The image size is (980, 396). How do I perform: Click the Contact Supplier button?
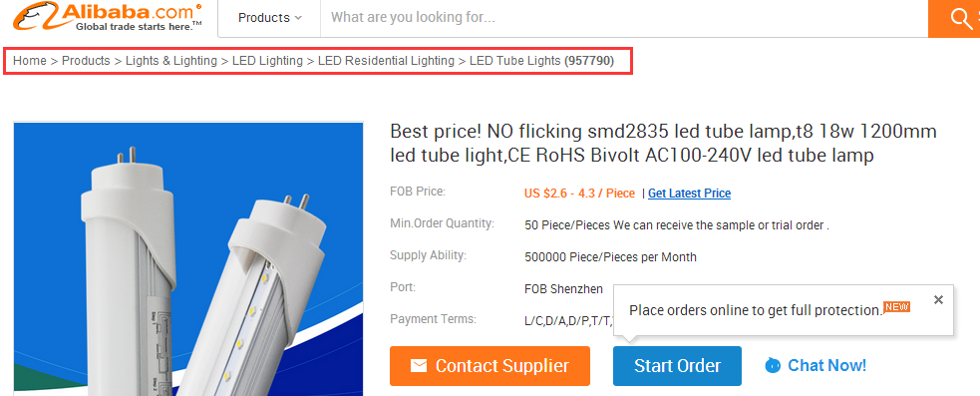pos(490,366)
